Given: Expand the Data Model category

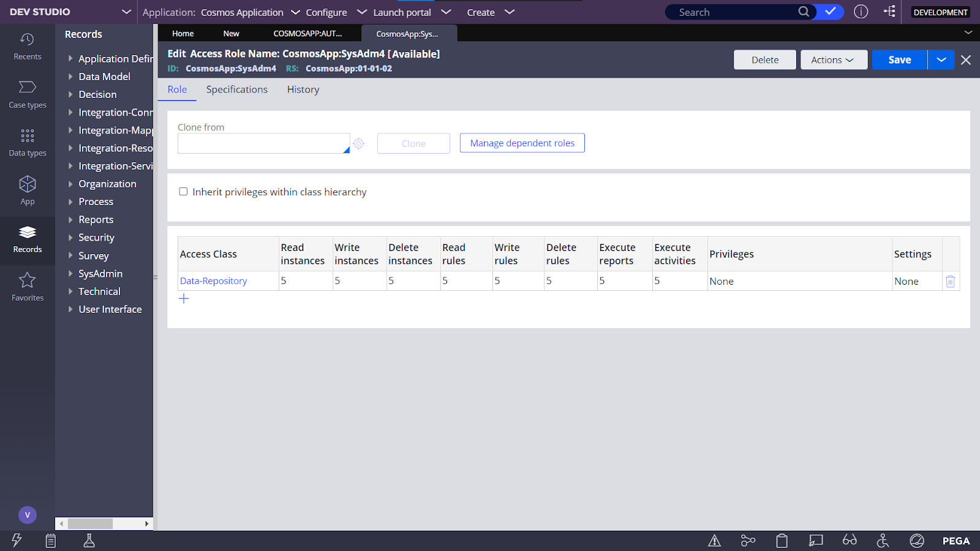Looking at the screenshot, I should pyautogui.click(x=70, y=77).
